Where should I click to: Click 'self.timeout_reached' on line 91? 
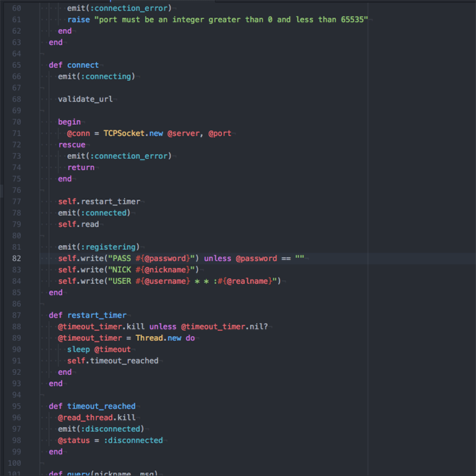point(113,360)
